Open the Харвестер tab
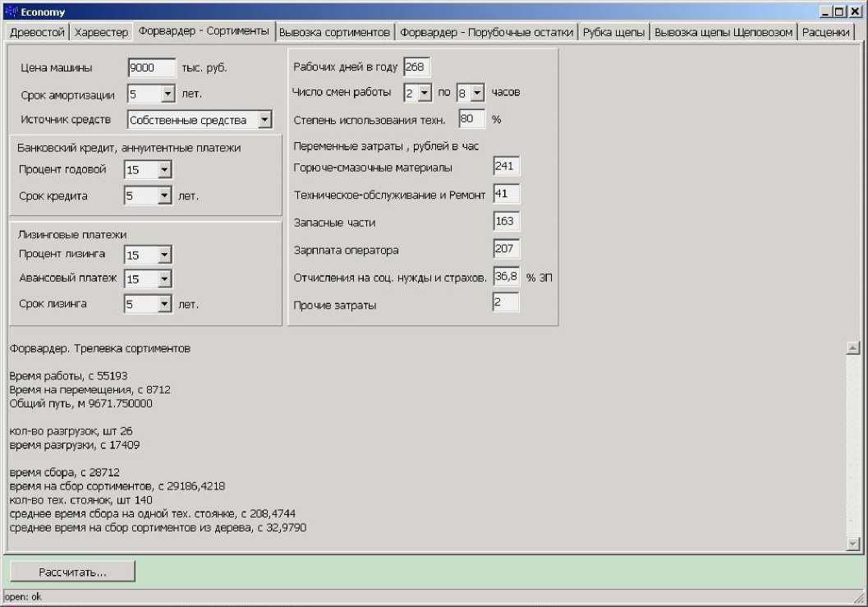The height and width of the screenshot is (607, 868). click(101, 32)
